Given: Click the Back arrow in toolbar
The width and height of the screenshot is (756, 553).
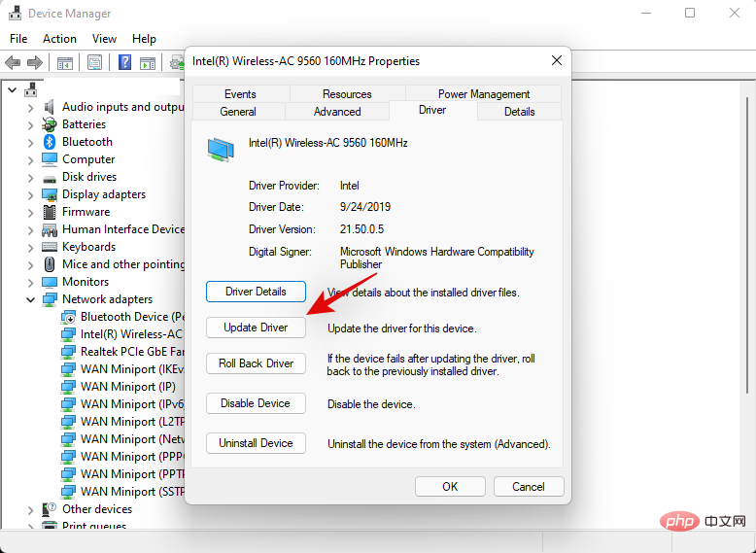Looking at the screenshot, I should [x=13, y=62].
